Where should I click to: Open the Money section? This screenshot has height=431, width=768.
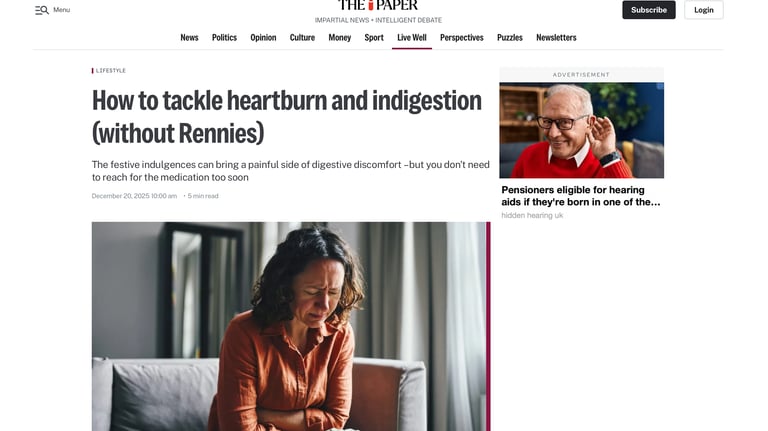click(339, 38)
